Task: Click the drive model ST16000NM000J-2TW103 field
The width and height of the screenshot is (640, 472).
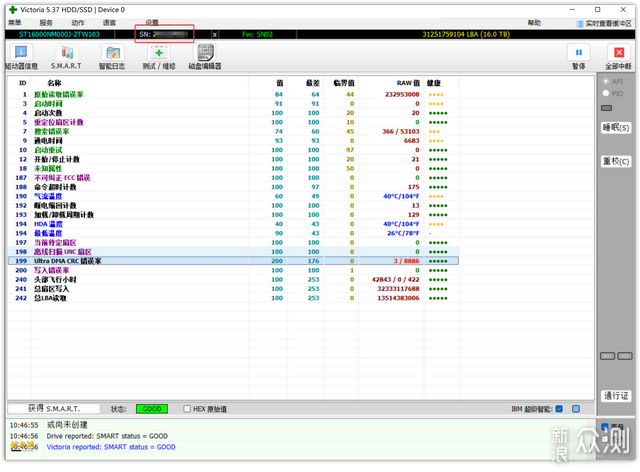Action: tap(59, 35)
